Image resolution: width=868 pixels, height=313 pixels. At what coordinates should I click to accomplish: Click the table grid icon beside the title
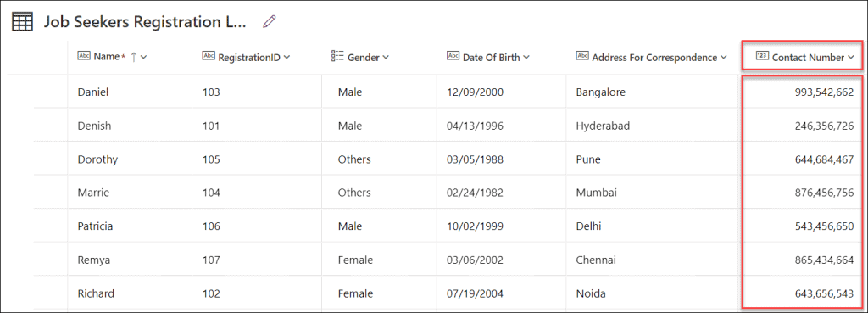tap(23, 21)
